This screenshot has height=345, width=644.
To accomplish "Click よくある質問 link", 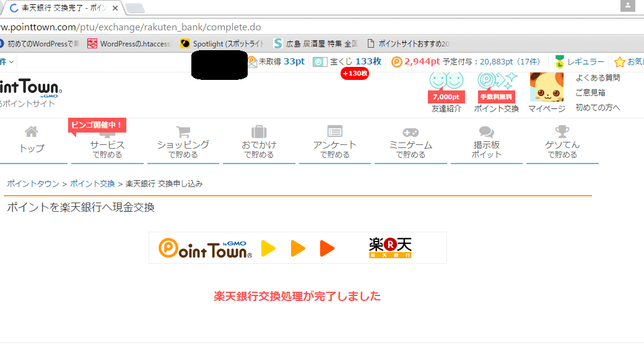I will [598, 77].
